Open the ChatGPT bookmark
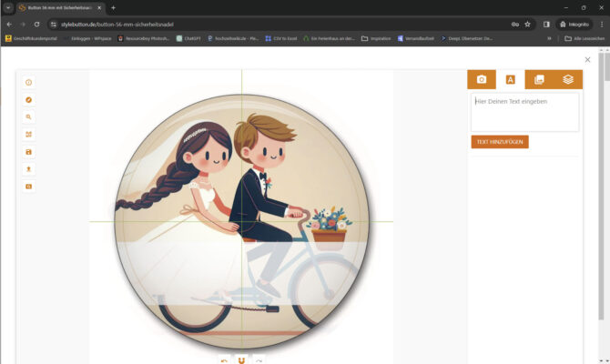610x364 pixels. tap(189, 38)
